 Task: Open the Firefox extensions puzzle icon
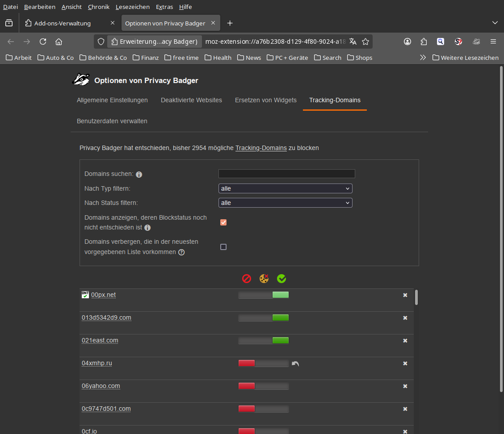pyautogui.click(x=424, y=42)
